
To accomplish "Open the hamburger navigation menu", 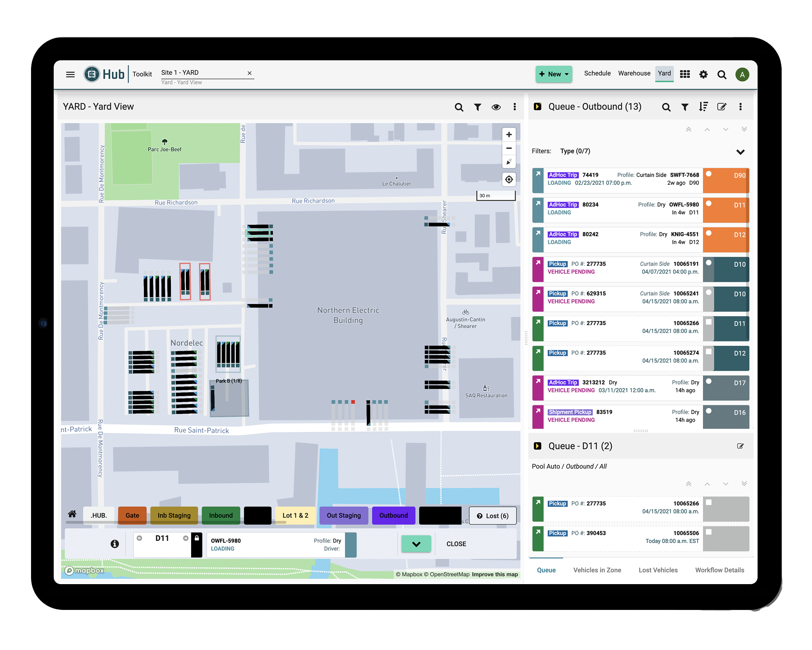I will click(70, 74).
